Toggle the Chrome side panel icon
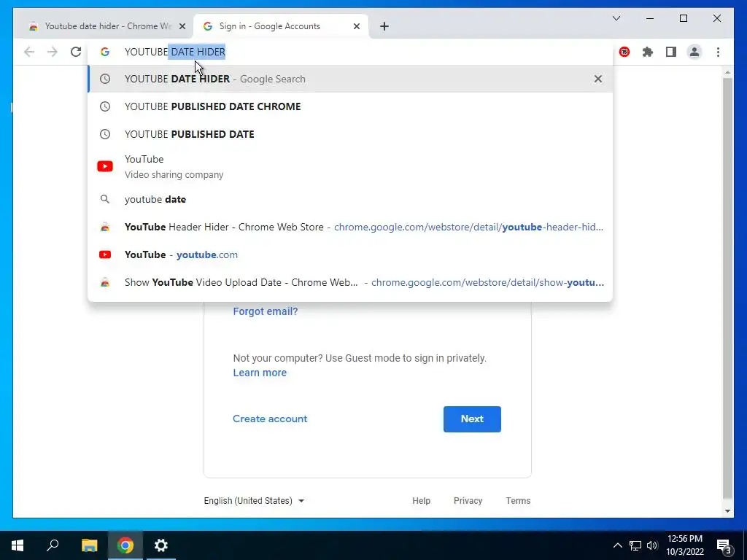 coord(671,52)
